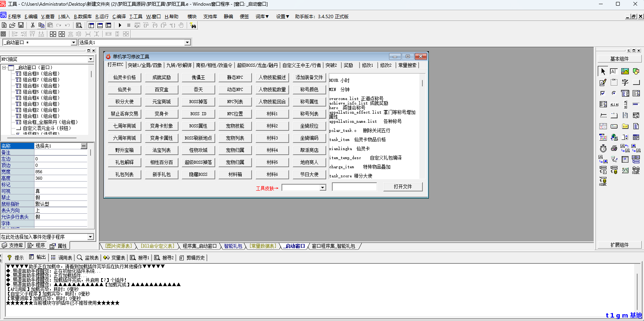Image resolution: width=644 pixels, height=321 pixels.
Task: Open the 设置▼ menu
Action: point(282,16)
